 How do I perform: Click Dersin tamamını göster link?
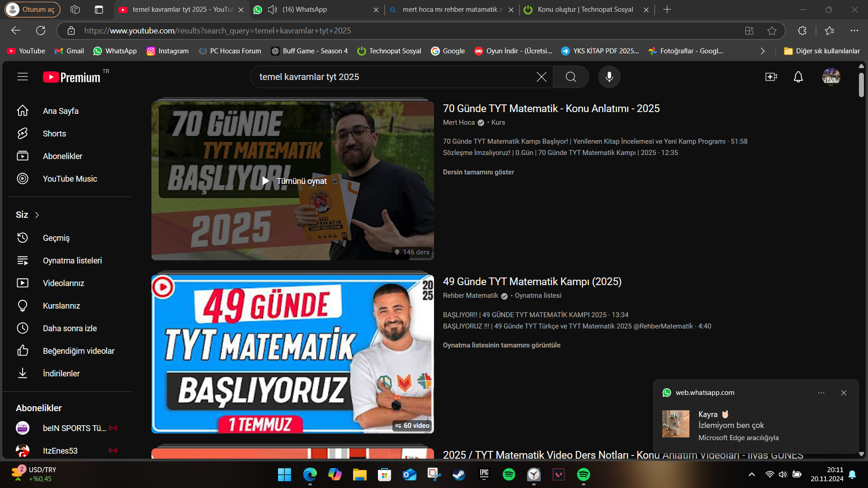[x=478, y=172]
